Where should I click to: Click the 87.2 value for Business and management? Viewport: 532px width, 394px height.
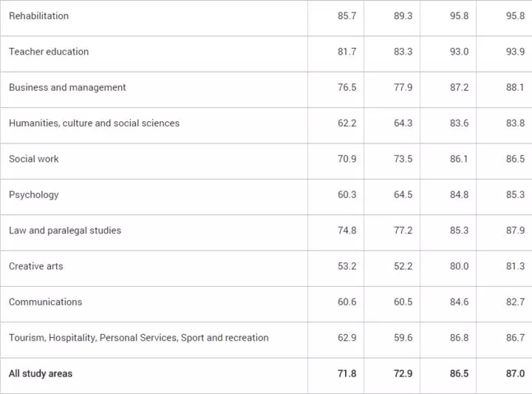tap(459, 87)
